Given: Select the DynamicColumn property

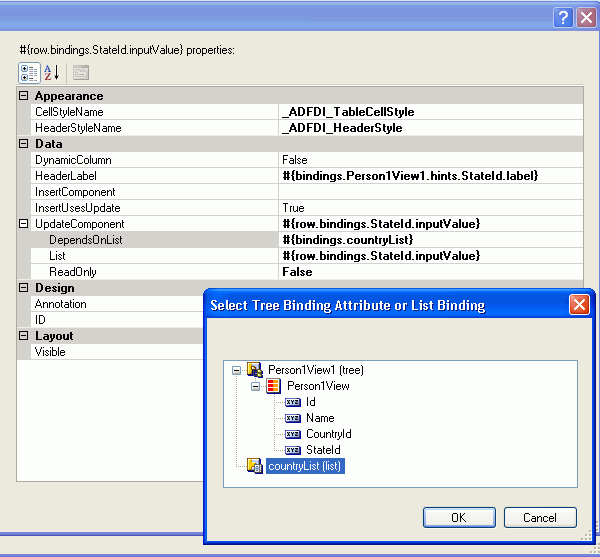Looking at the screenshot, I should (x=155, y=160).
